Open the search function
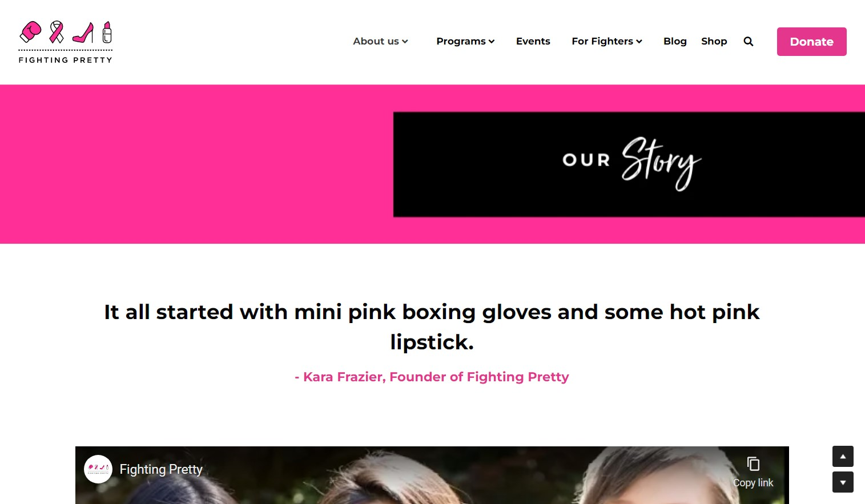 click(x=748, y=41)
